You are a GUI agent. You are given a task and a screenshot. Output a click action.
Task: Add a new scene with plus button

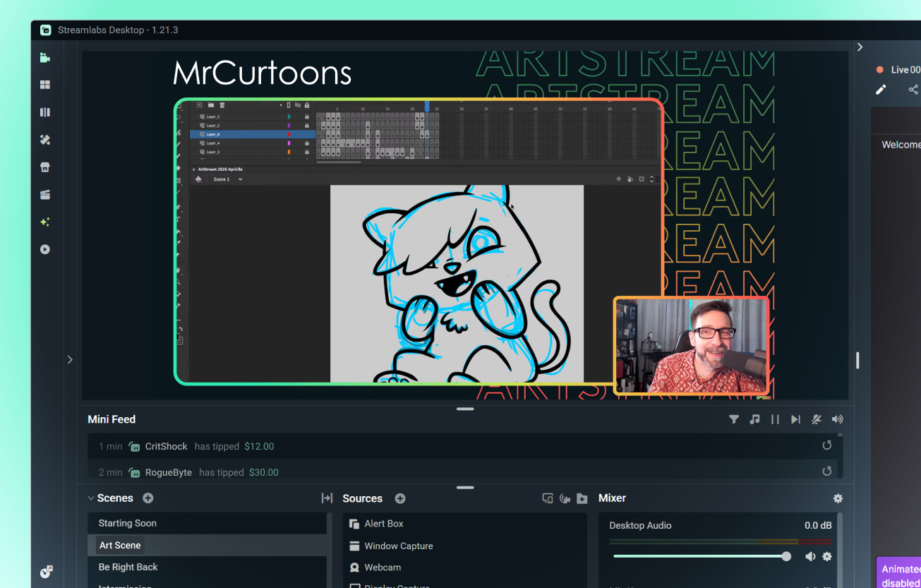pos(148,498)
